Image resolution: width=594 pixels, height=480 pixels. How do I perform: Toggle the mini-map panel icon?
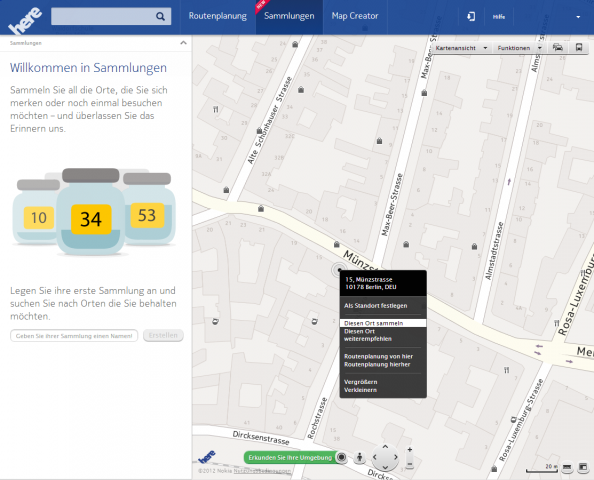[583, 467]
